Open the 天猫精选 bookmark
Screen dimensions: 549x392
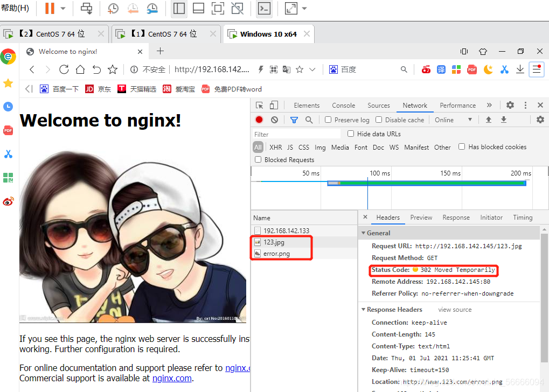(137, 89)
